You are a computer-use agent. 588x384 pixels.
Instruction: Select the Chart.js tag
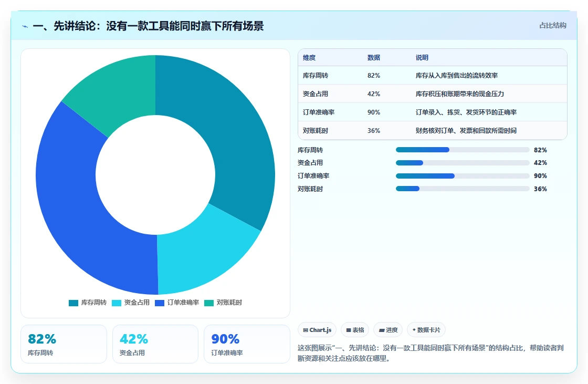click(x=317, y=330)
